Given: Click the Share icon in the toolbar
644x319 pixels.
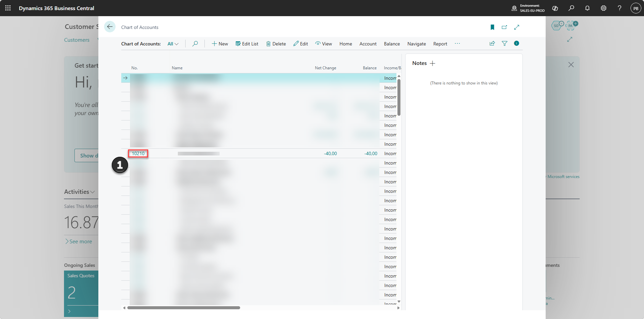Looking at the screenshot, I should 492,43.
